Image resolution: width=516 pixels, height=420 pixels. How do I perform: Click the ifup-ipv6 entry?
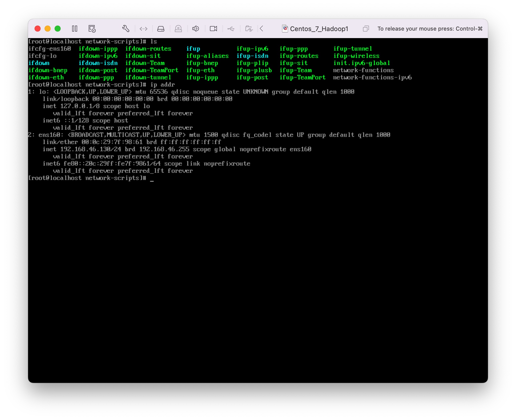click(x=252, y=49)
